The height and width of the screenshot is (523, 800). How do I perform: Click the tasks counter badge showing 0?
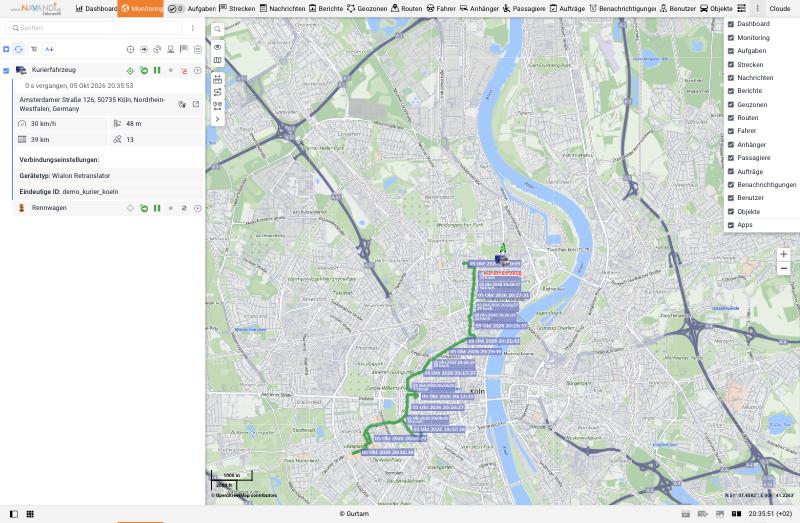(176, 9)
